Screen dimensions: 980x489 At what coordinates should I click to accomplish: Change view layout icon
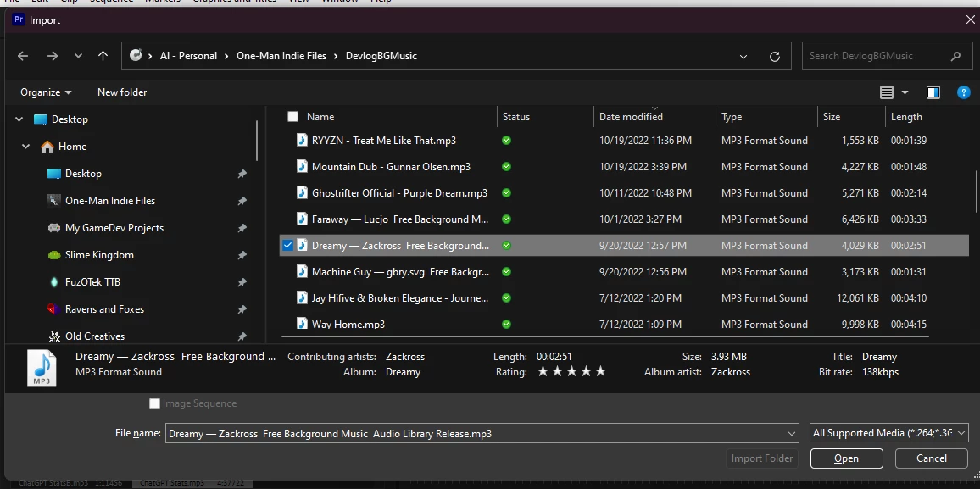pos(886,92)
